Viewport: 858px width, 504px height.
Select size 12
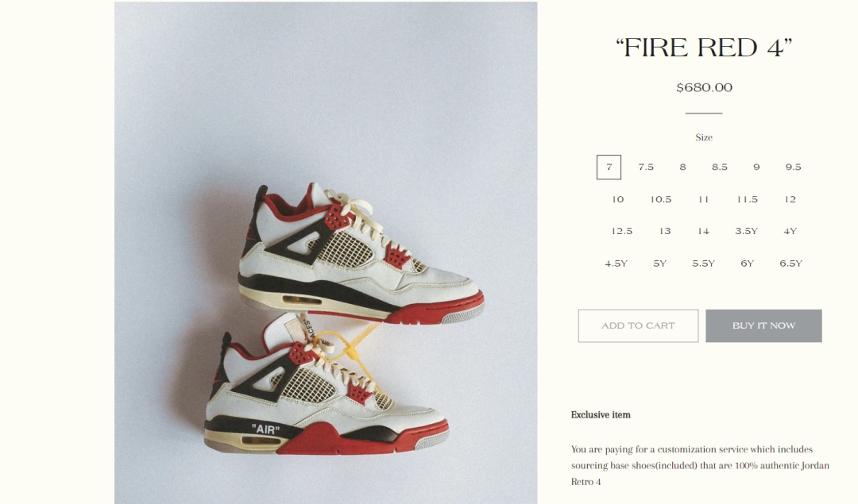pyautogui.click(x=790, y=199)
